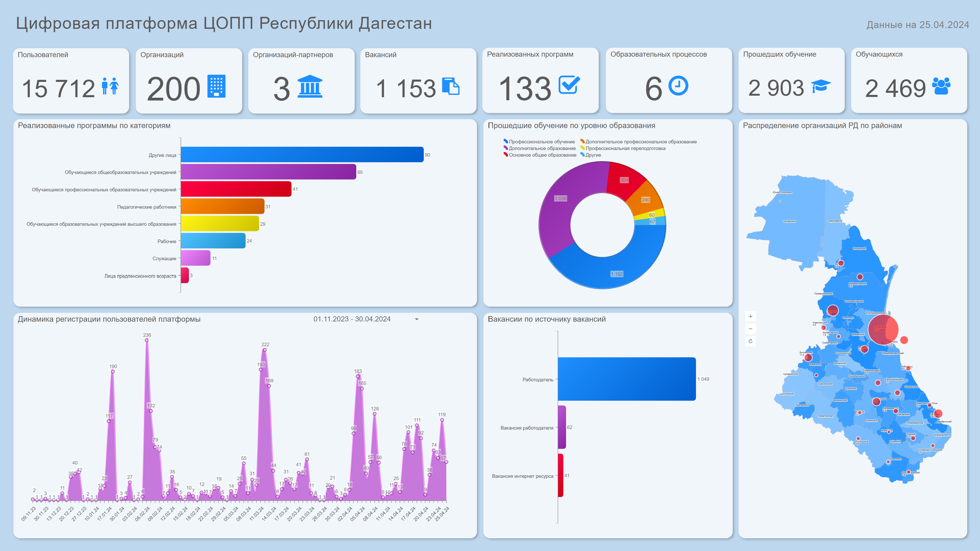Click the large Makhachkala bubble on map
The width and height of the screenshot is (980, 551).
click(x=883, y=329)
